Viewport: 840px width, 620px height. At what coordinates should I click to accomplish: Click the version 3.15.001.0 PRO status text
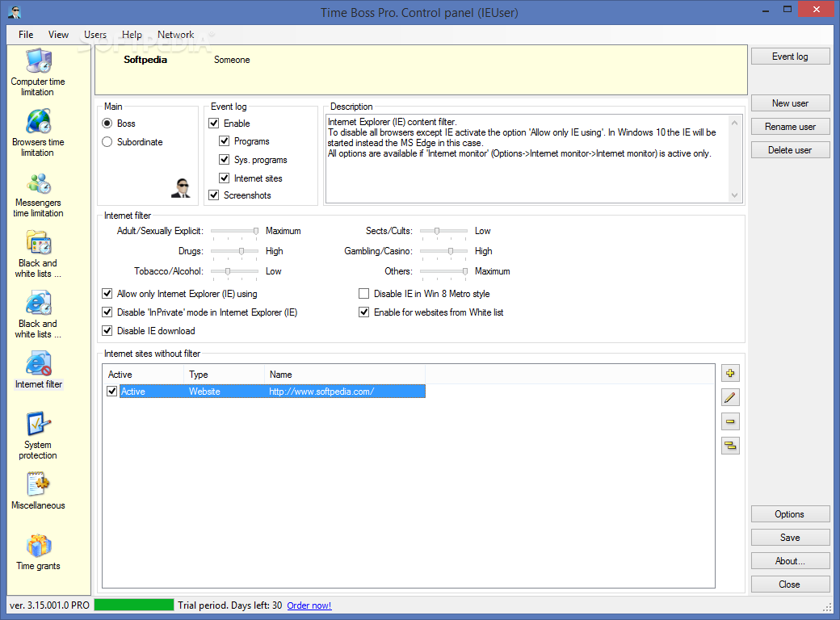click(50, 605)
